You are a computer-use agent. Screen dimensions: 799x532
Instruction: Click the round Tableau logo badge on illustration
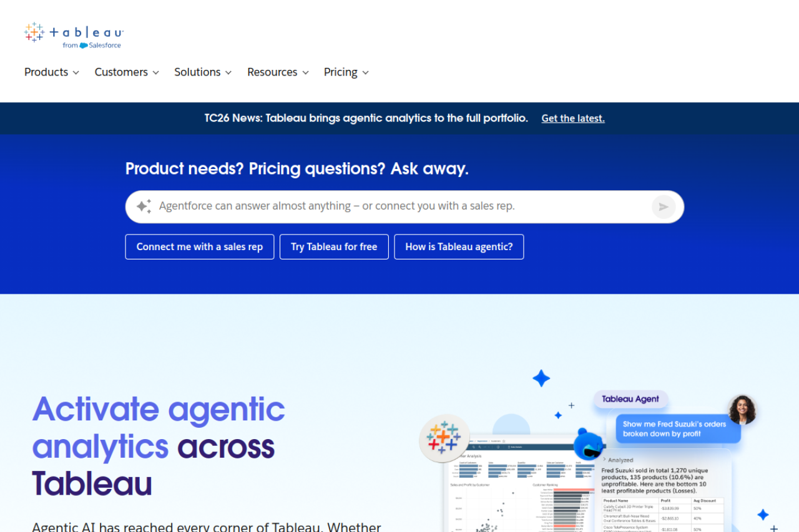pyautogui.click(x=444, y=438)
